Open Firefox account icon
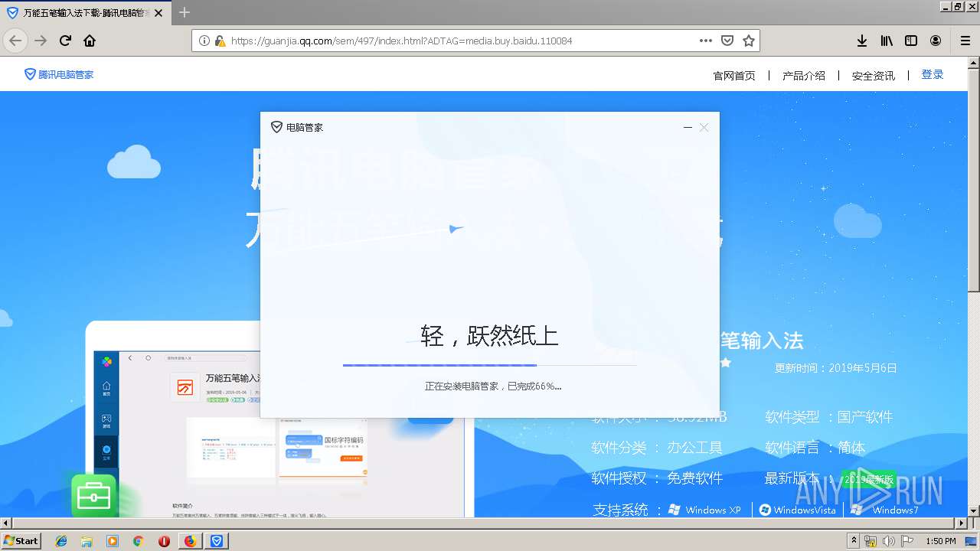This screenshot has height=551, width=980. [936, 41]
